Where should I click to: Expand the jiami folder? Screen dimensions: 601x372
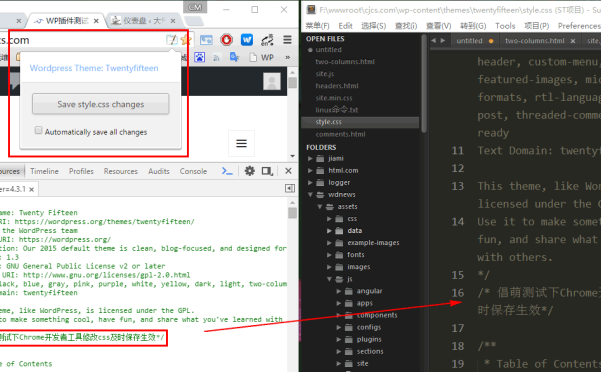coord(310,158)
